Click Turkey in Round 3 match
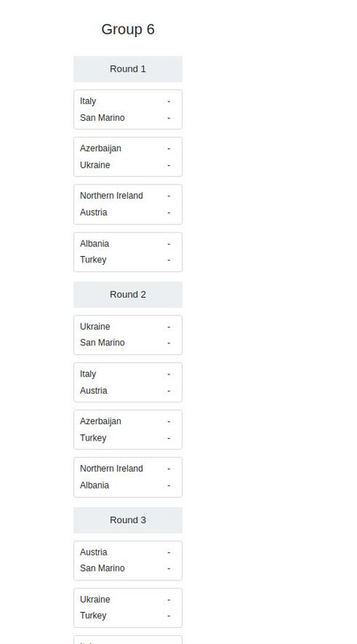 (93, 616)
